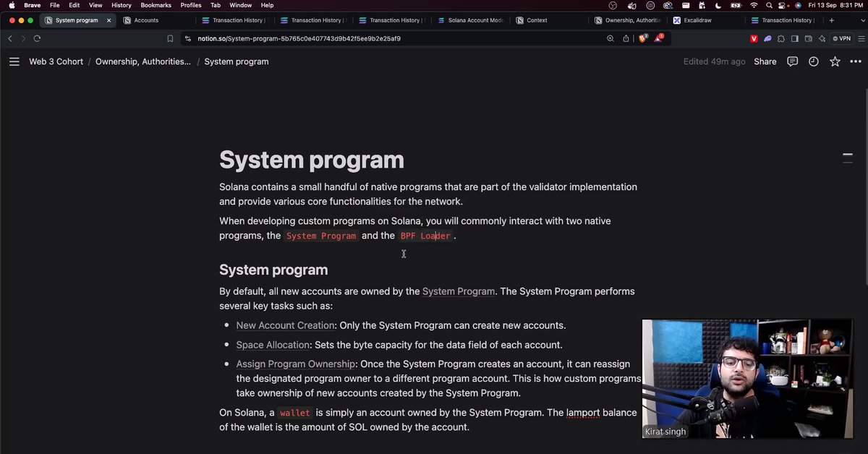Viewport: 868px width, 454px height.
Task: Enable the VPN in the toolbar
Action: point(842,38)
